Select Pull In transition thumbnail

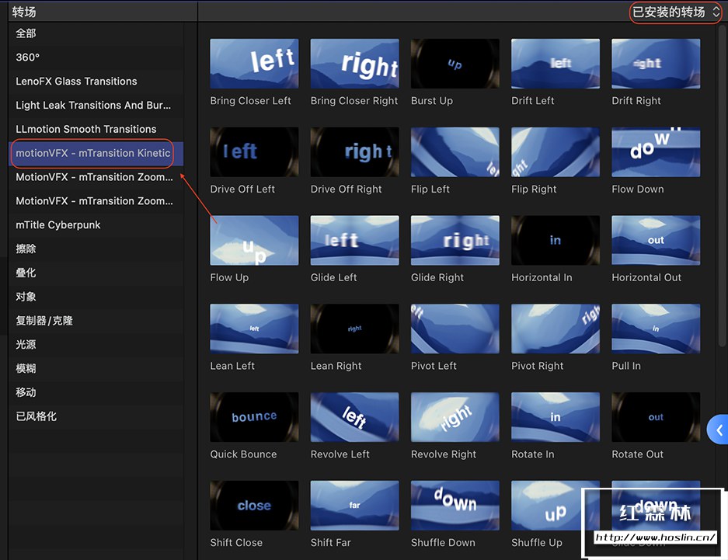(656, 329)
